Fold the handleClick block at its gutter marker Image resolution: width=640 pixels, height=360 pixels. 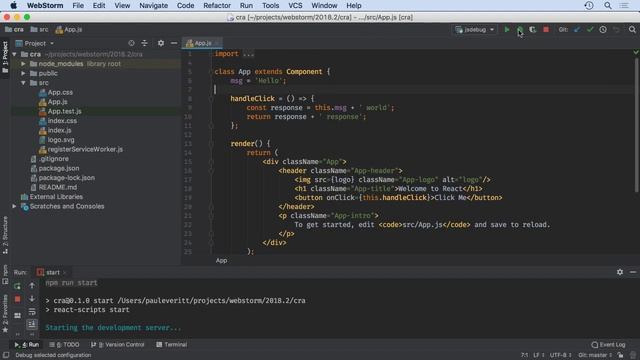click(x=211, y=99)
